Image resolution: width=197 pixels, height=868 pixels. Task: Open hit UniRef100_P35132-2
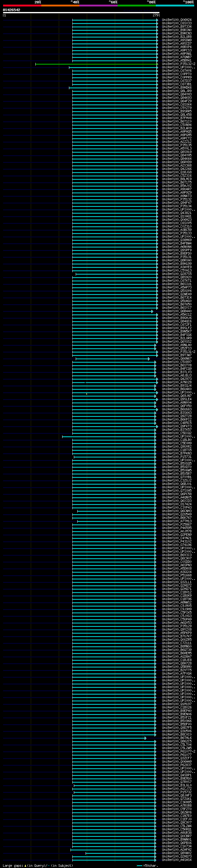(x=179, y=64)
